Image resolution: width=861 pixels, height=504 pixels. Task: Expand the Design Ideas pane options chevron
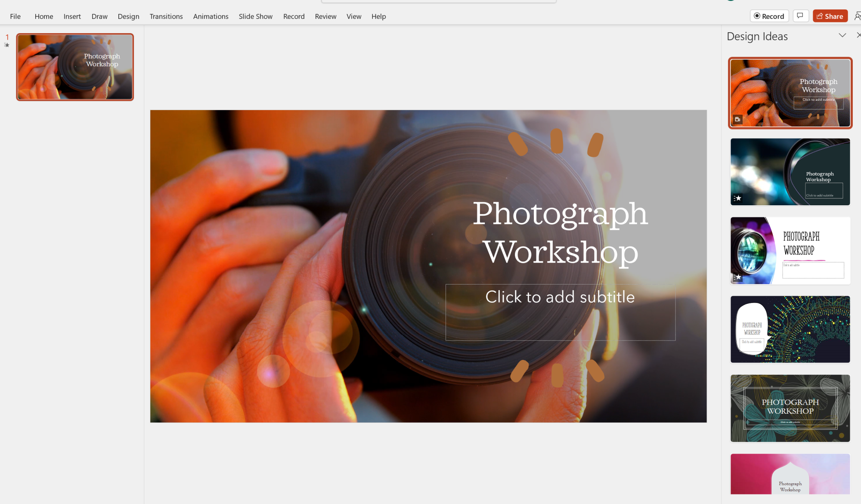tap(842, 35)
